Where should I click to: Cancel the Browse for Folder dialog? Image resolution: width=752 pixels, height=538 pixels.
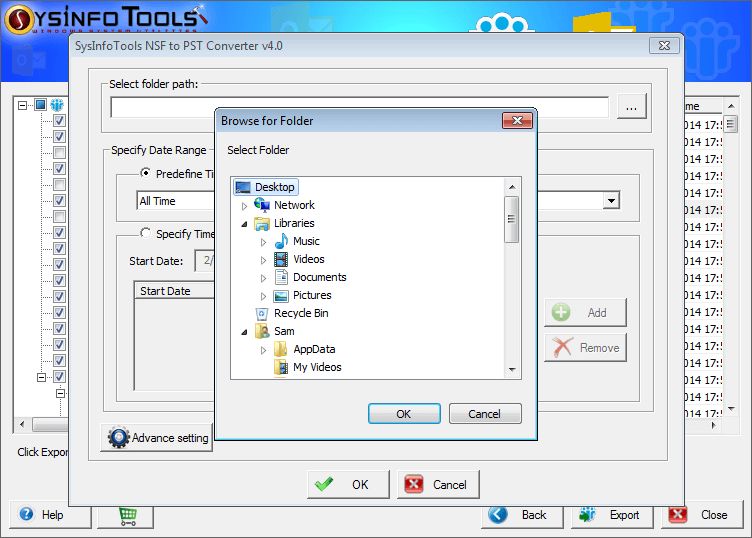tap(485, 413)
